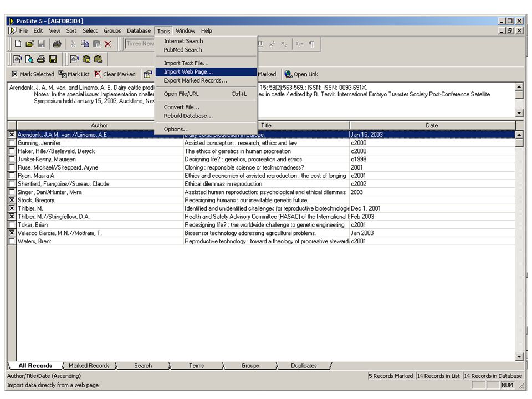Switch to the Groups tab
The width and height of the screenshot is (532, 399).
pos(250,366)
